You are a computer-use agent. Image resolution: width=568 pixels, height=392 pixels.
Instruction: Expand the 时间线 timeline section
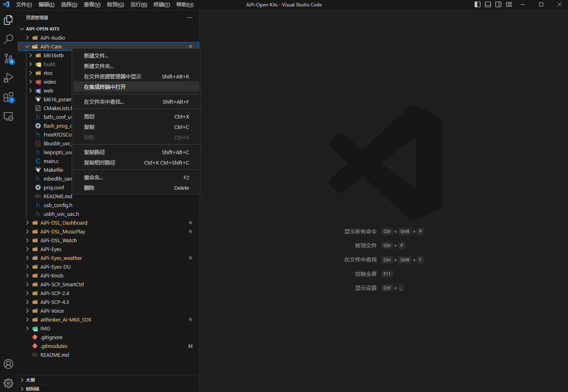point(108,388)
